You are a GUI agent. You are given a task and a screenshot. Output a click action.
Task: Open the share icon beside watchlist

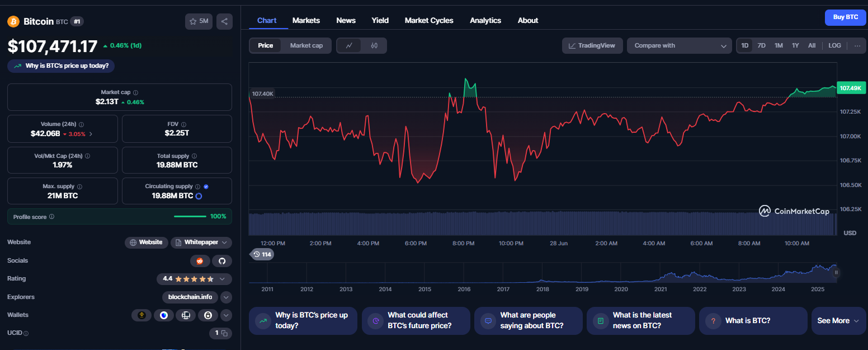pos(224,21)
